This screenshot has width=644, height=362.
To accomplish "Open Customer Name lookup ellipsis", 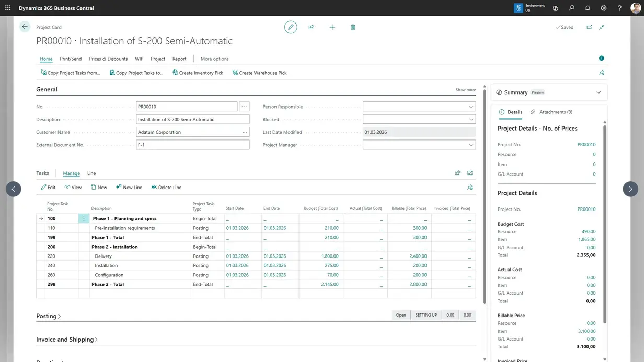I will (x=244, y=132).
